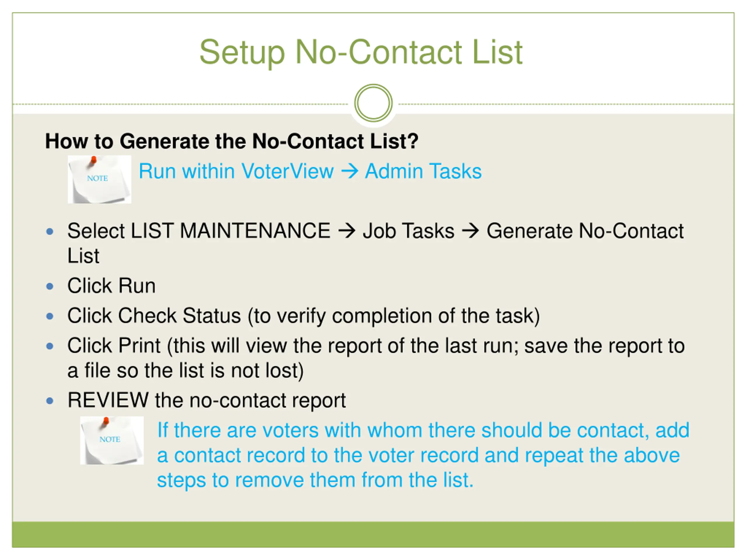Click the Setup No-Contact List title
The width and height of the screenshot is (747, 560).
coord(361,52)
